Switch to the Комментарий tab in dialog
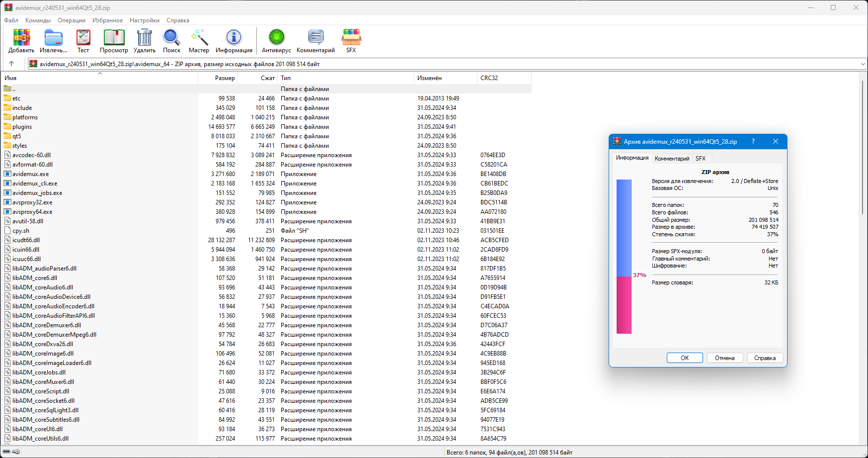 tap(672, 159)
